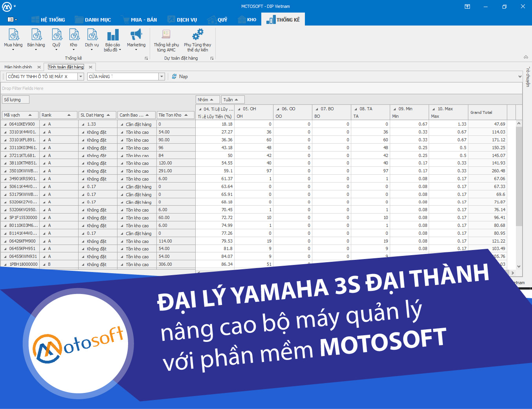Close the Màn hình chính tab

(39, 67)
